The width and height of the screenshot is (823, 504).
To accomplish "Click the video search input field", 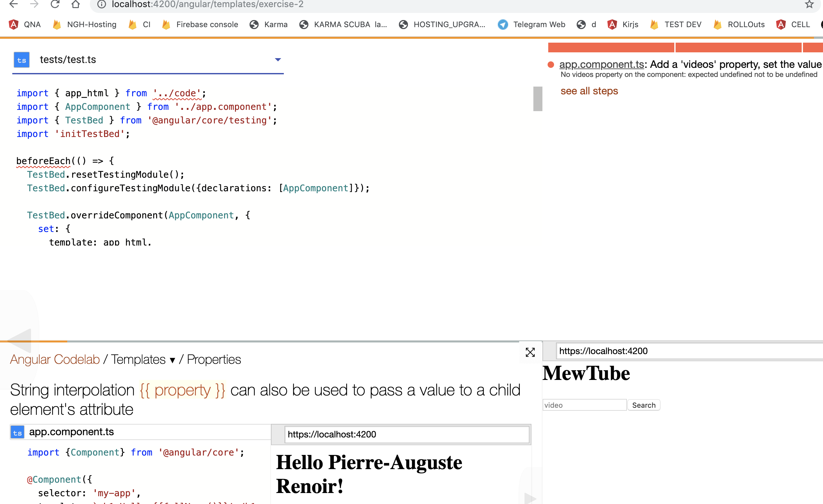I will 584,405.
